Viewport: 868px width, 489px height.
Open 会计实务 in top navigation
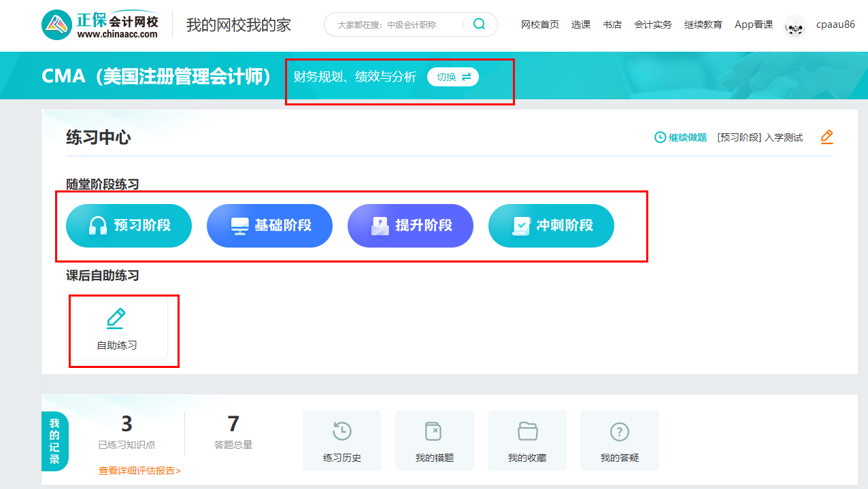coord(653,24)
